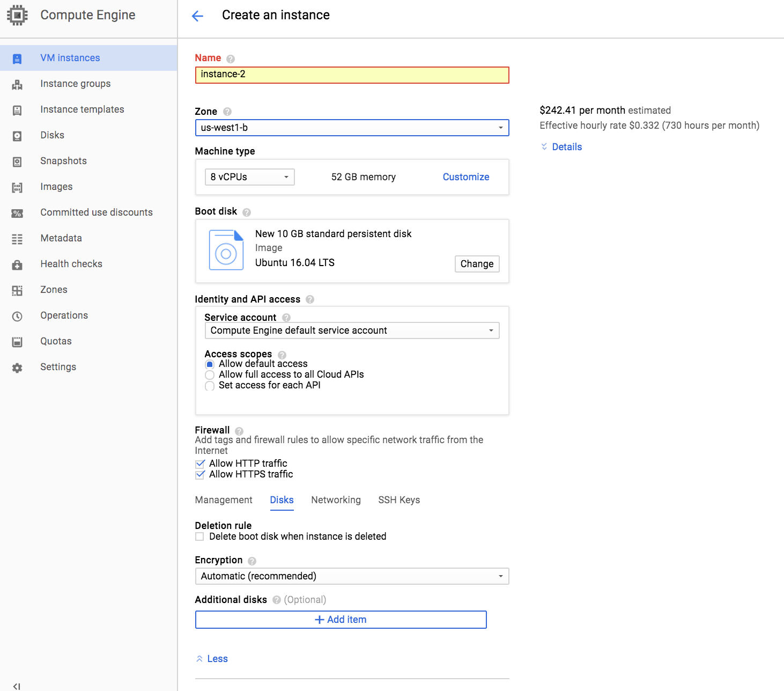Image resolution: width=784 pixels, height=691 pixels.
Task: Click the Committed use discounts percent icon
Action: coord(17,213)
